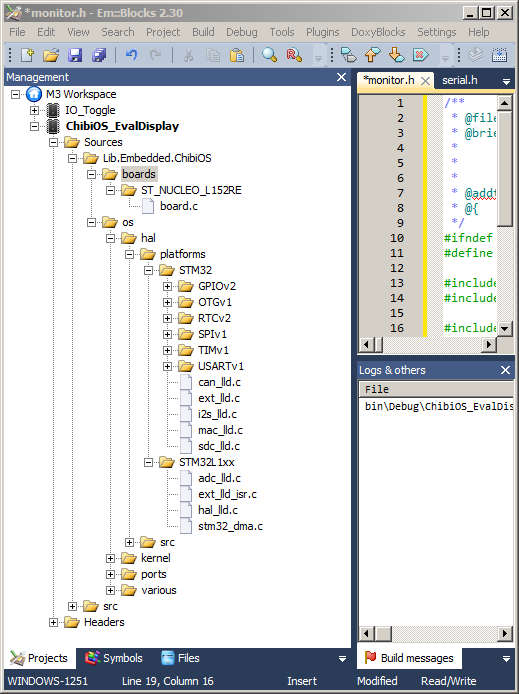
Task: Click the Replace icon in toolbar
Action: tap(294, 55)
